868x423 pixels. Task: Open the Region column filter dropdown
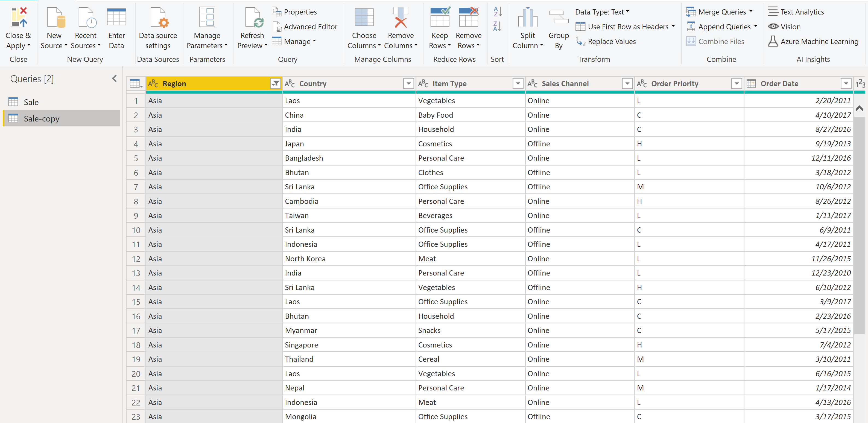coord(275,83)
